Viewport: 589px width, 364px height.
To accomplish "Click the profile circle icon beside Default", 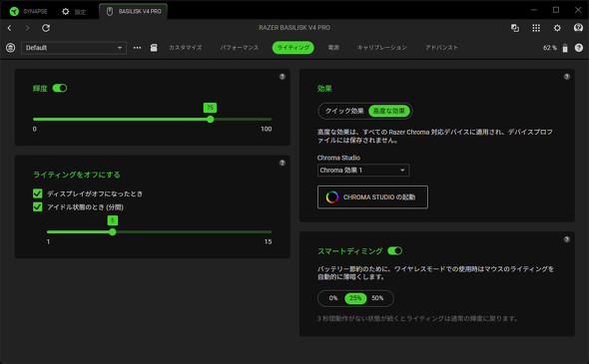I will [x=11, y=48].
